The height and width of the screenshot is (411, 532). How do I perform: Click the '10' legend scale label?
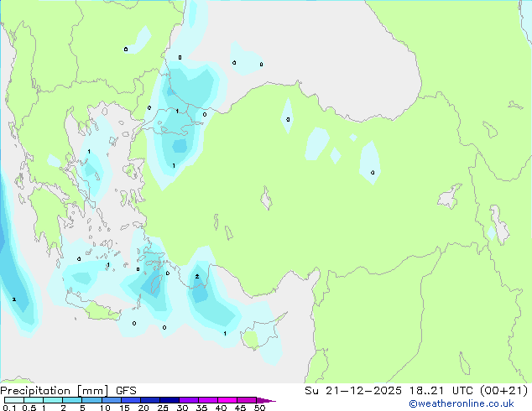tap(105, 408)
